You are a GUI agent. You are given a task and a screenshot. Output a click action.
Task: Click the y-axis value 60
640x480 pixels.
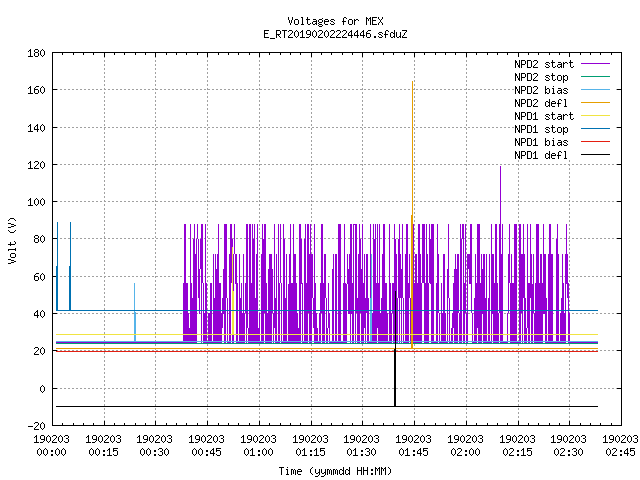39,277
